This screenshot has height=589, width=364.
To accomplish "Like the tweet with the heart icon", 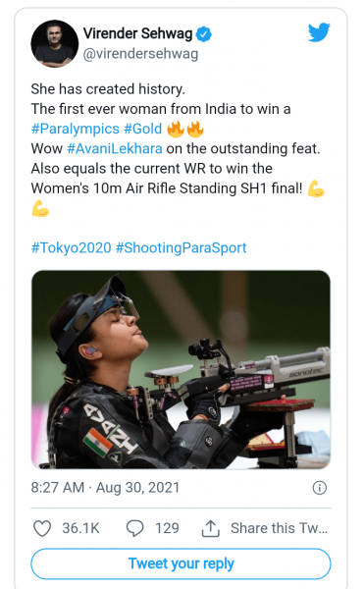I will (42, 528).
